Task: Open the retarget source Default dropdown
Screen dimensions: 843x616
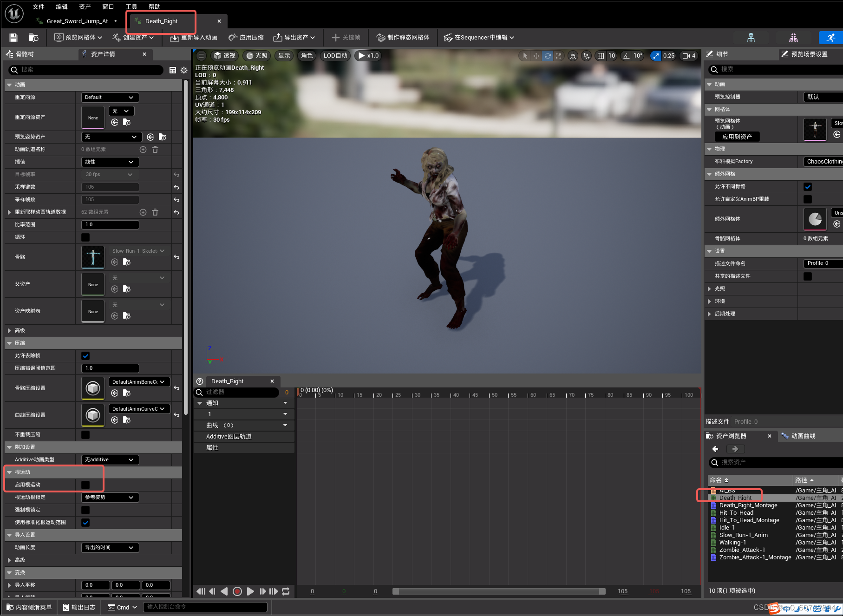Action: click(x=110, y=98)
